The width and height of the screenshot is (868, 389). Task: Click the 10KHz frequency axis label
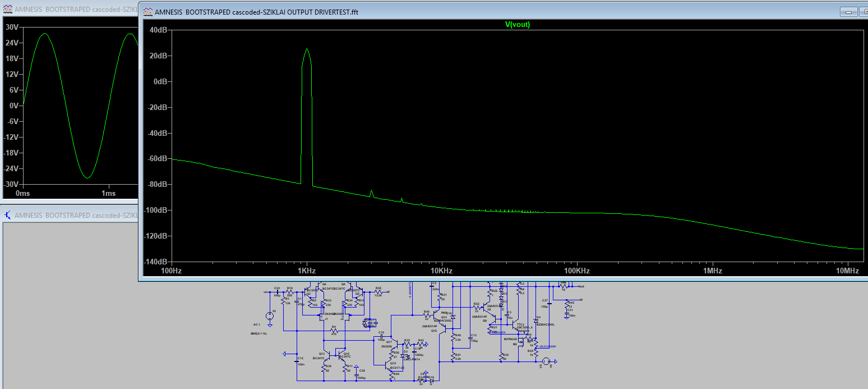pos(442,271)
